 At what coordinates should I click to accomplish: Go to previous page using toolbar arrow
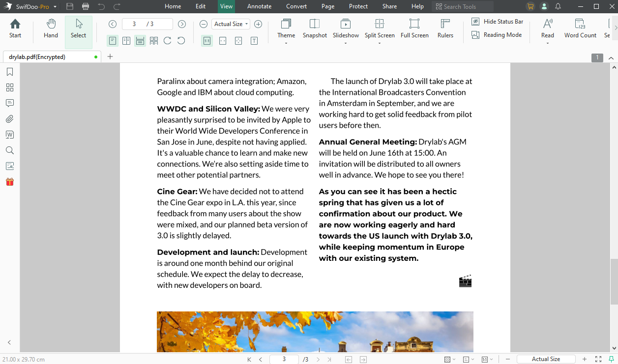[x=113, y=24]
